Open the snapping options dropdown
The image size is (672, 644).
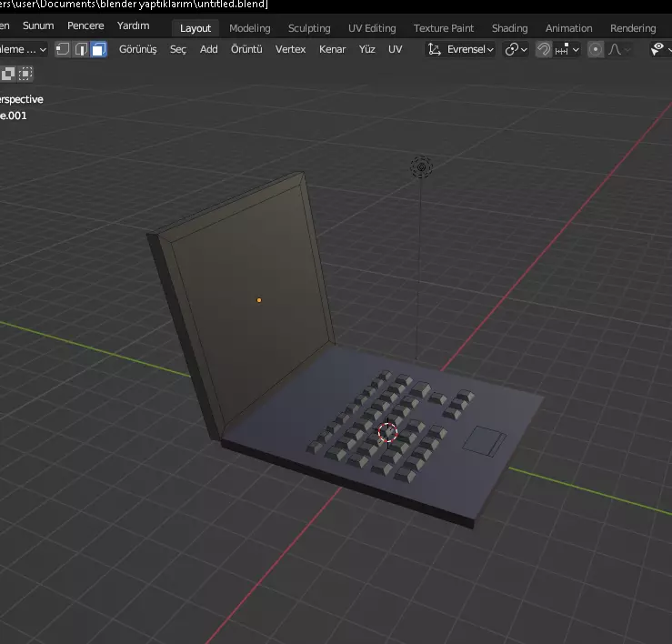click(567, 49)
